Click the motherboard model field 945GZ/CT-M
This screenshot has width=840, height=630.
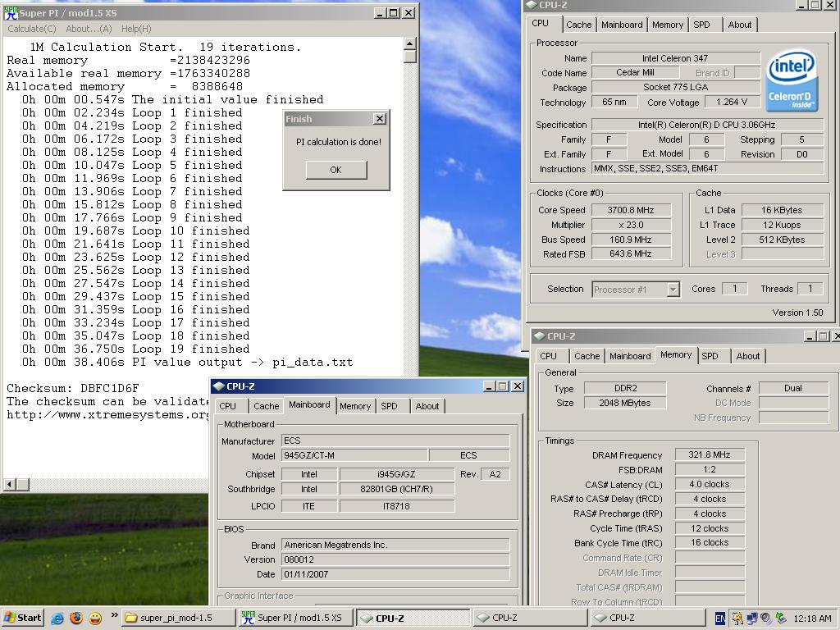click(354, 455)
